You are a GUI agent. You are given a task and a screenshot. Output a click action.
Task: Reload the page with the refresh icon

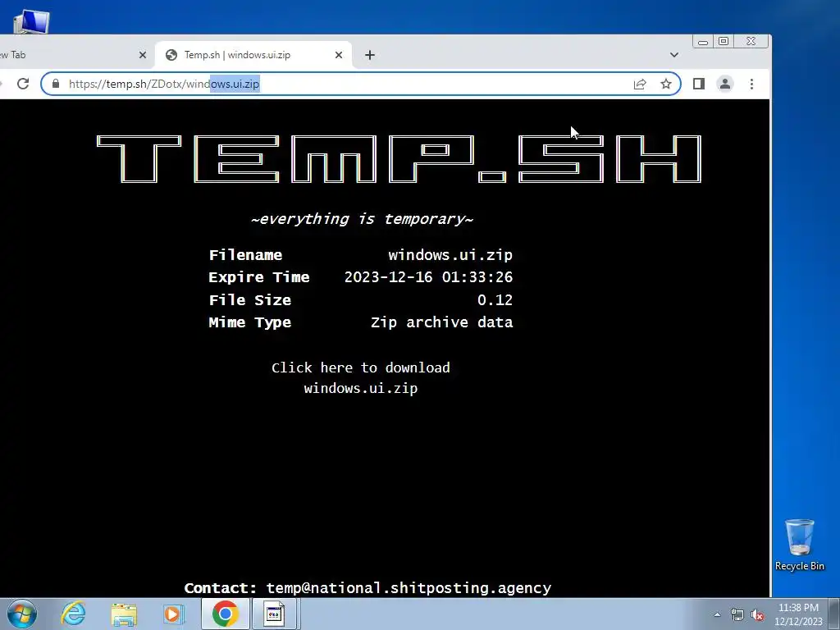23,84
